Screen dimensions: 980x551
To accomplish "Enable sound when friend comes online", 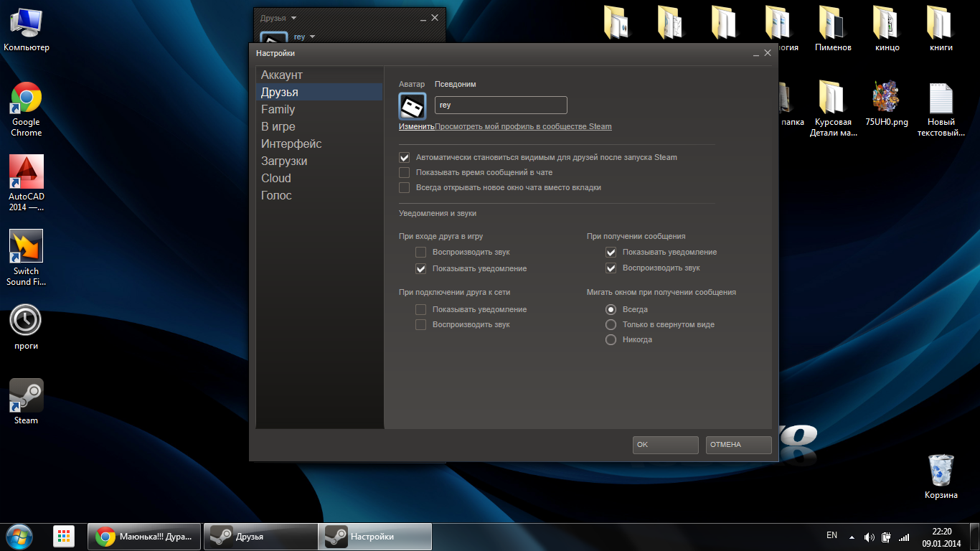I will click(x=420, y=324).
